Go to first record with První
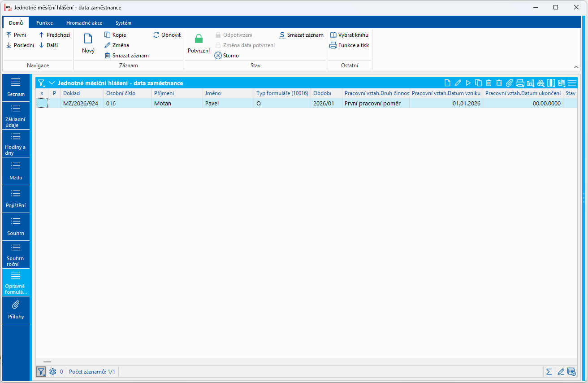Image resolution: width=588 pixels, height=383 pixels. point(16,35)
